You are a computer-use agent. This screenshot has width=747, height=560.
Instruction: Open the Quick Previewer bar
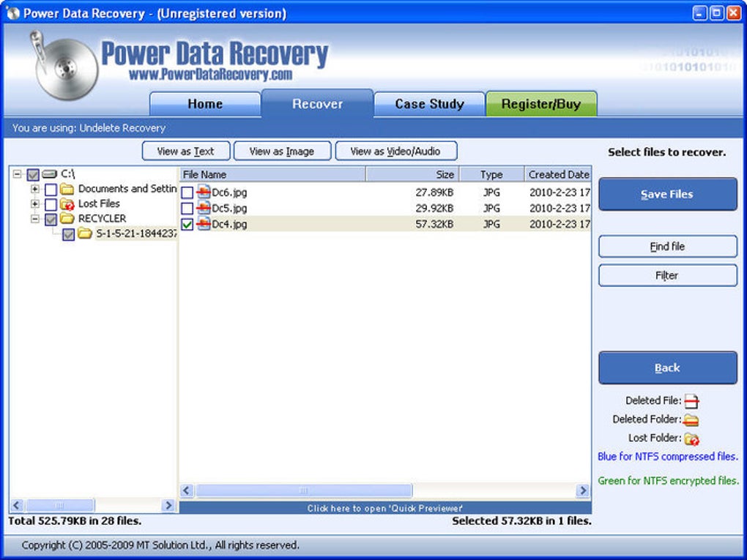click(x=385, y=507)
